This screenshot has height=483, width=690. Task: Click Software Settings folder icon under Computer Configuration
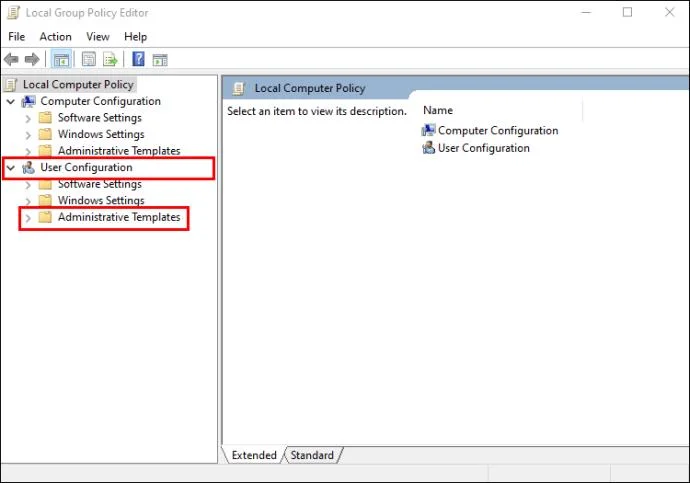coord(45,117)
